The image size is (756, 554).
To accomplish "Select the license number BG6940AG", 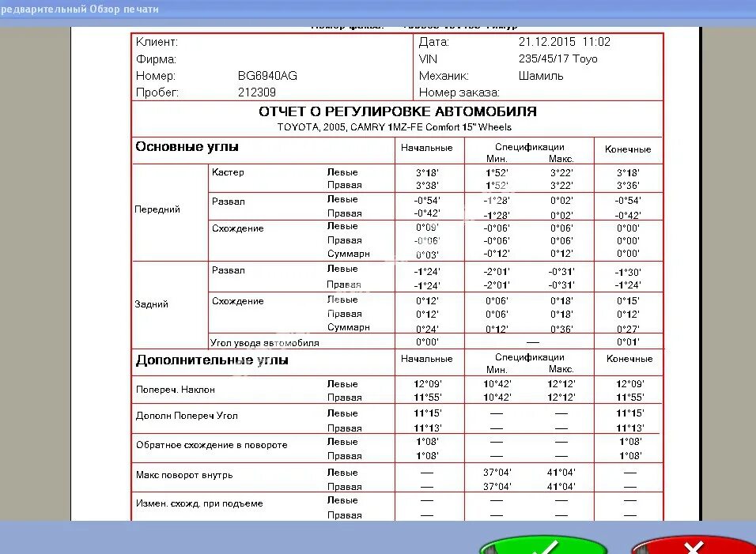I will click(x=267, y=76).
